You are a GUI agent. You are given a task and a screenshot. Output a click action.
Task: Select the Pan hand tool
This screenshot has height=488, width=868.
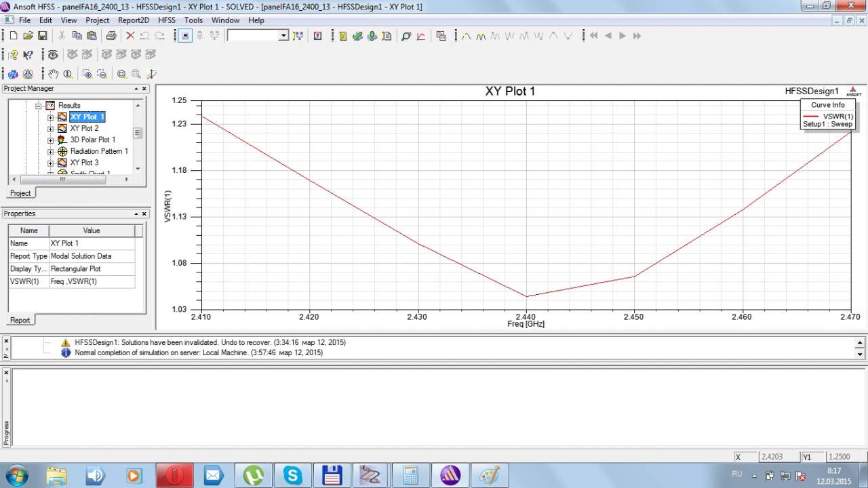tap(53, 74)
